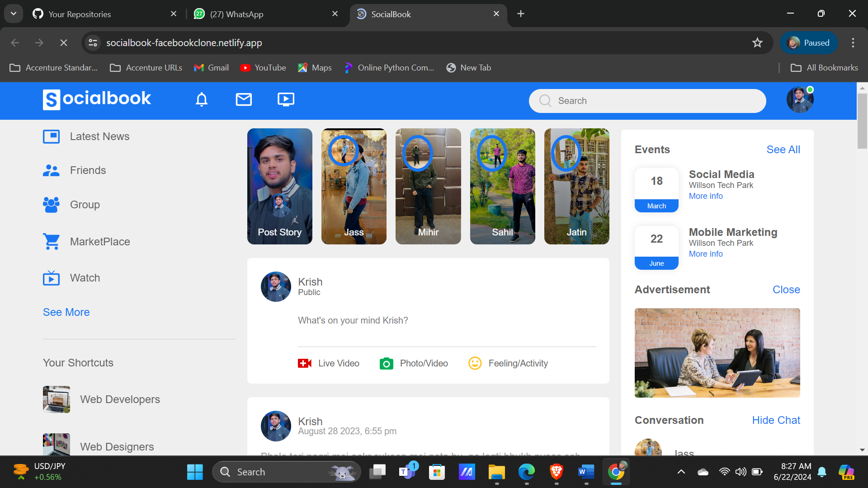View Mihir's story
This screenshot has height=488, width=868.
pos(428,186)
